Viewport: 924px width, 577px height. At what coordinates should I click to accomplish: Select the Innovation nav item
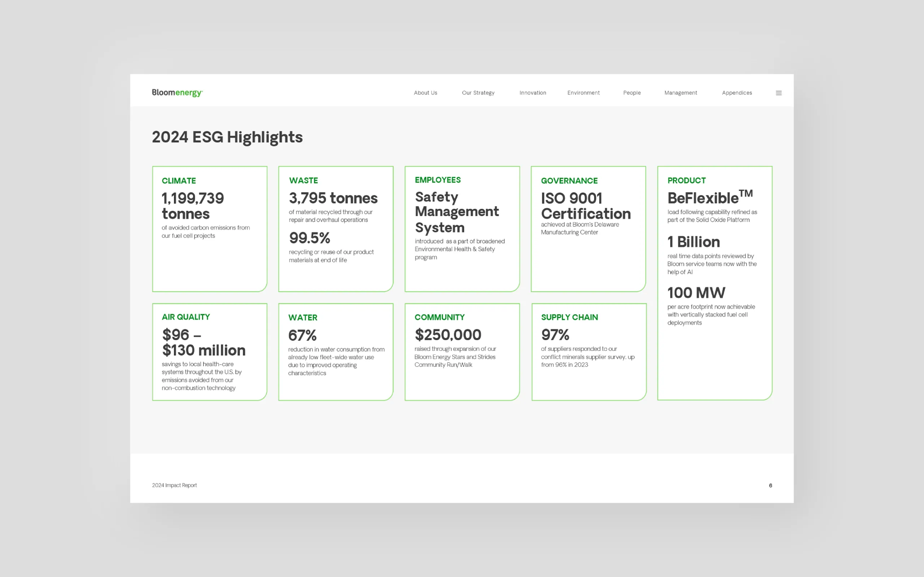coord(533,93)
